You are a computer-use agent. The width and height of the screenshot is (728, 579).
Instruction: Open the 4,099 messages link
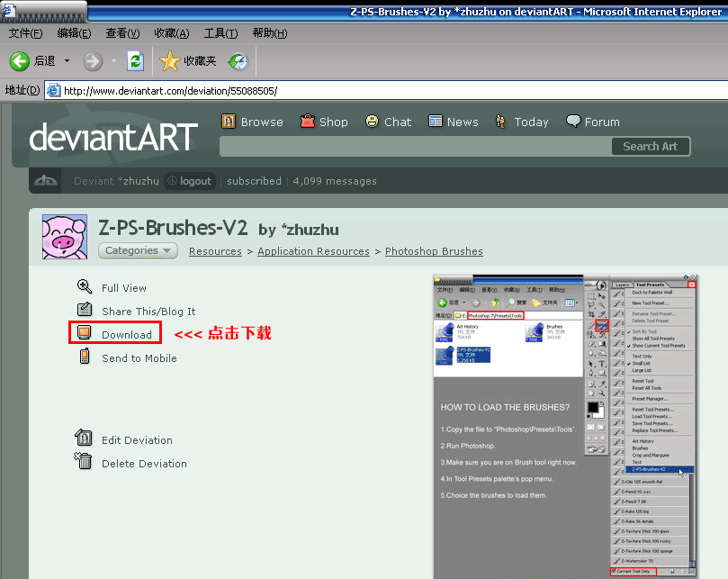coord(335,181)
